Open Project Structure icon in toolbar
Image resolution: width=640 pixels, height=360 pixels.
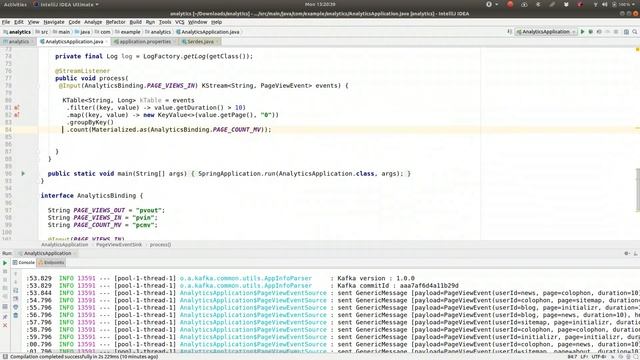click(626, 32)
